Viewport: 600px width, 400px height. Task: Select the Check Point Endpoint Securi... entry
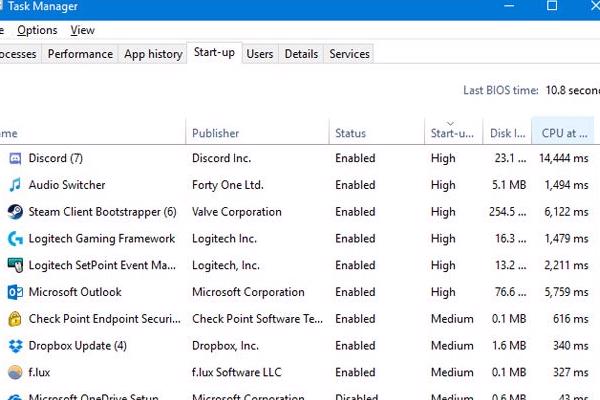104,319
